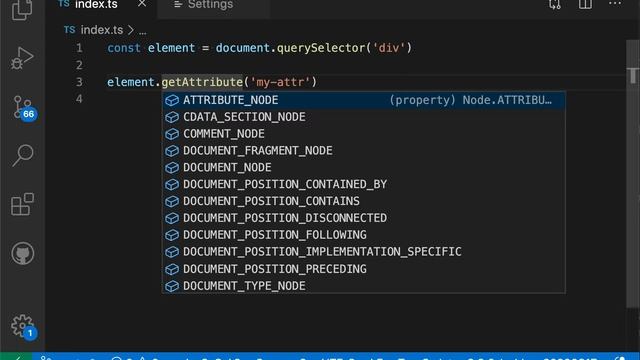Viewport: 640px width, 360px height.
Task: Click the 'my-attr' string on line 3
Action: pyautogui.click(x=280, y=82)
